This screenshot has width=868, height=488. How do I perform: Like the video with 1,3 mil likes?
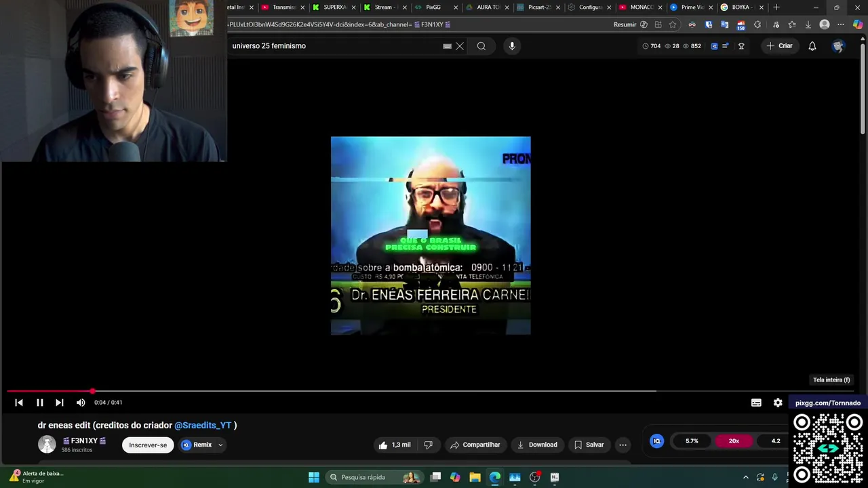pos(395,445)
